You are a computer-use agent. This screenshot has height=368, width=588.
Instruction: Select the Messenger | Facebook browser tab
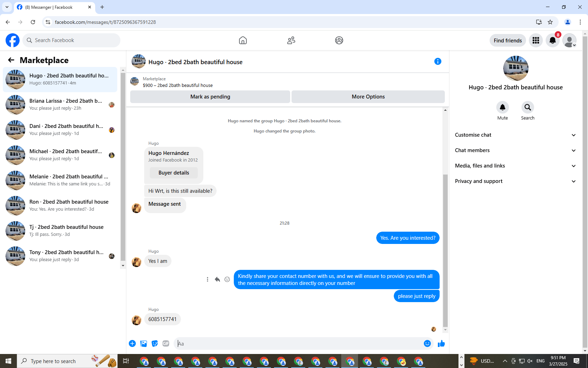[54, 7]
